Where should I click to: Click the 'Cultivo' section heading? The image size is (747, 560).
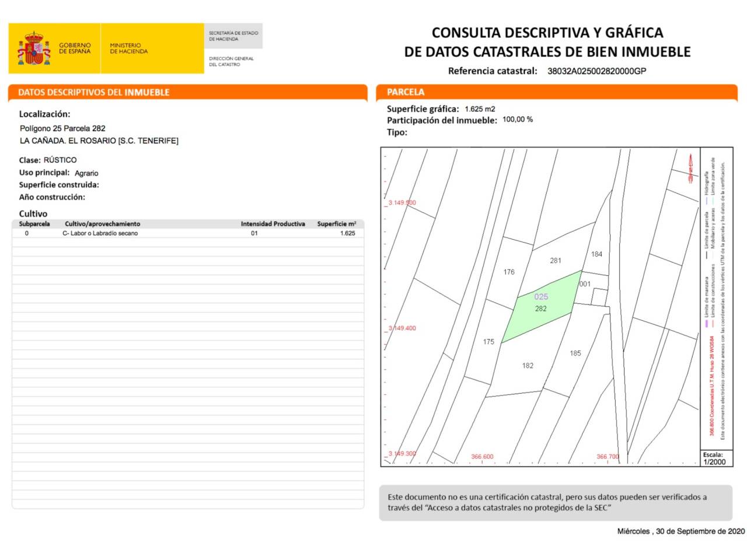pyautogui.click(x=33, y=213)
